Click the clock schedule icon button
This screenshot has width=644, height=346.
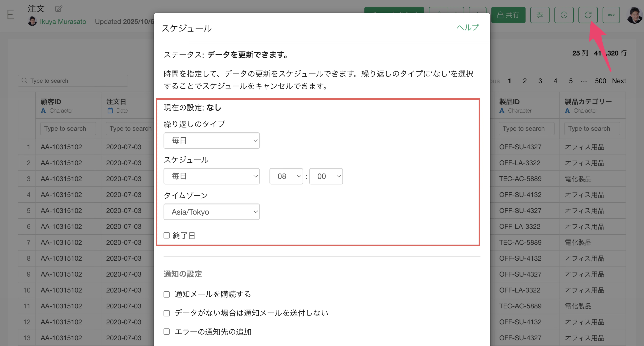[563, 15]
